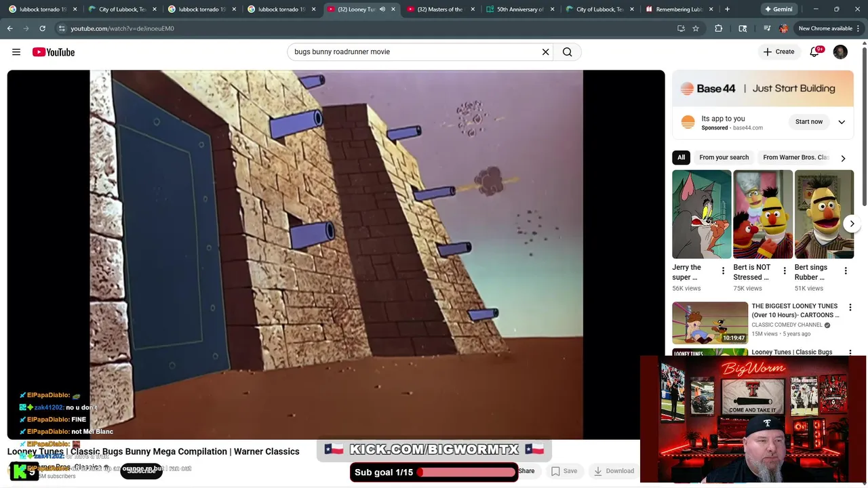Close the Masters of the tab

click(x=473, y=9)
